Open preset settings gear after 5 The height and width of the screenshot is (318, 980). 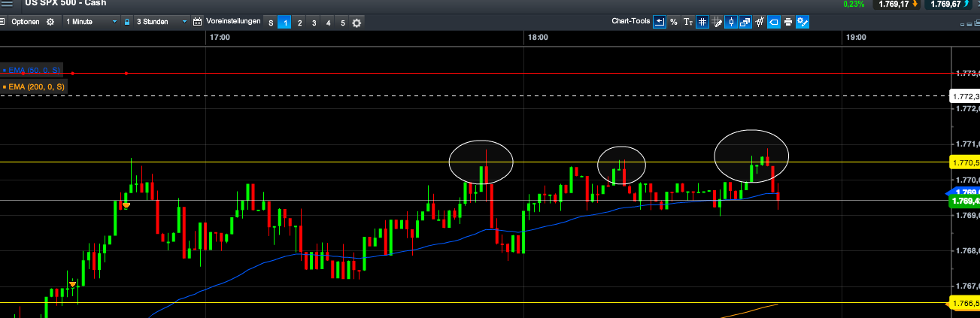357,23
